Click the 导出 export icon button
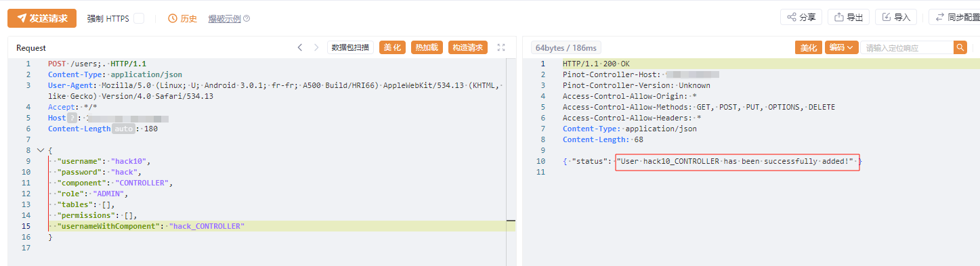This screenshot has width=980, height=266. click(x=849, y=17)
